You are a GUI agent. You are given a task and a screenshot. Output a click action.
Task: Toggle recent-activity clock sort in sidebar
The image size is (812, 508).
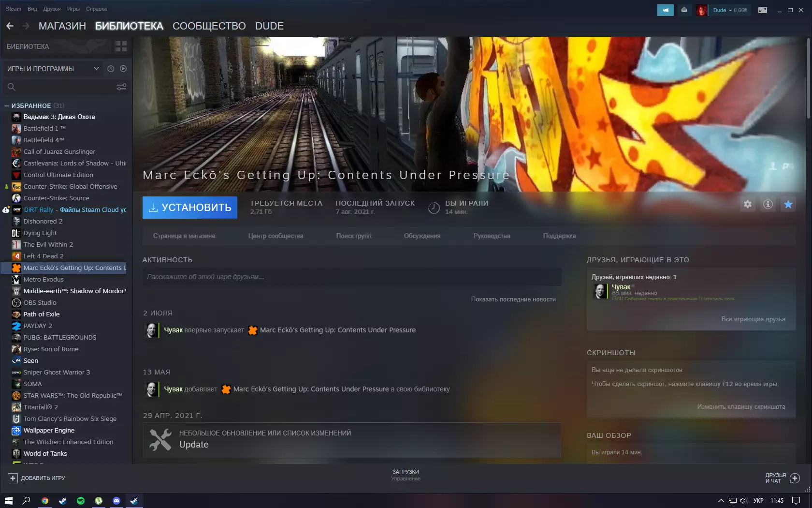111,69
